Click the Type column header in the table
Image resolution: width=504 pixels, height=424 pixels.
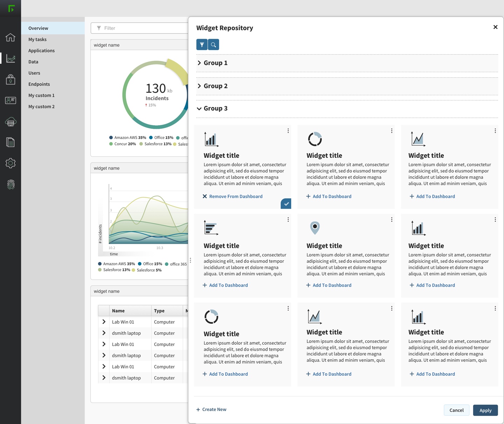[167, 311]
